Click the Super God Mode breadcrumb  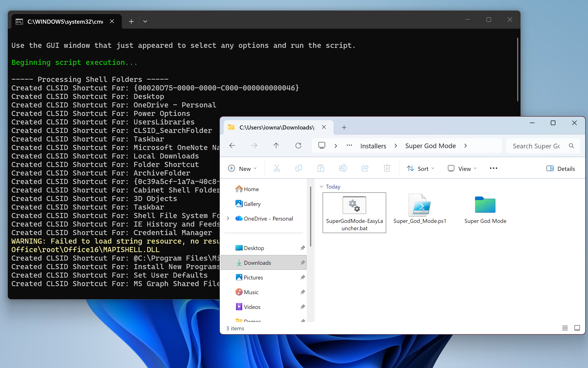click(x=430, y=146)
